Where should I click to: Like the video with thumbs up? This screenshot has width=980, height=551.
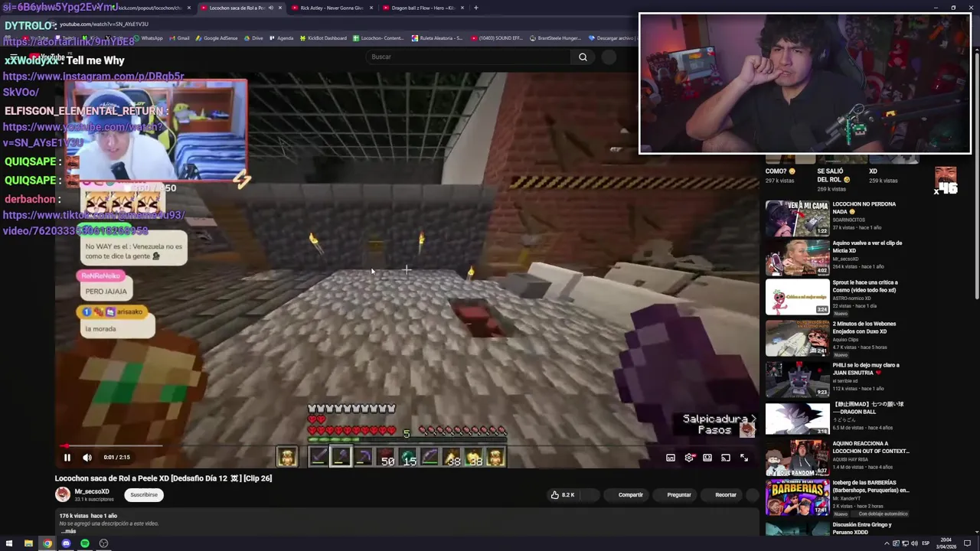click(562, 495)
